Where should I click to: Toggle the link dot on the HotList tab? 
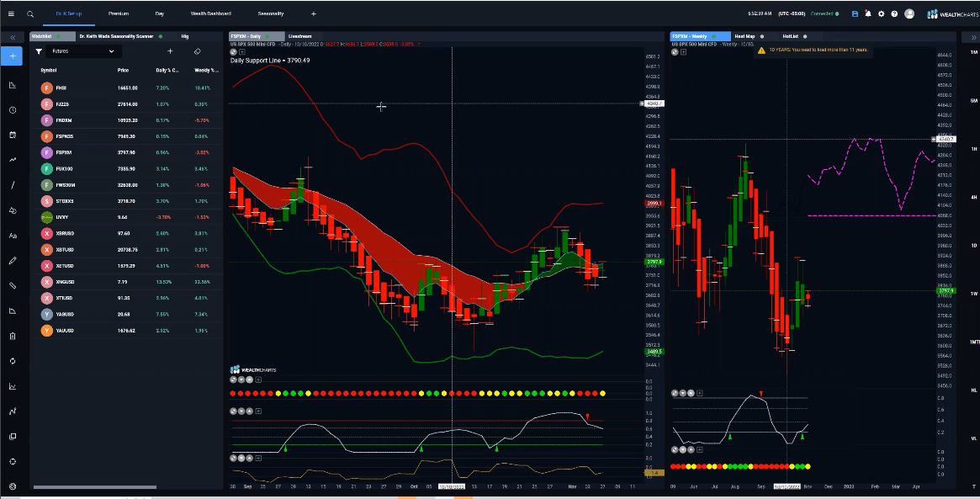pos(805,36)
